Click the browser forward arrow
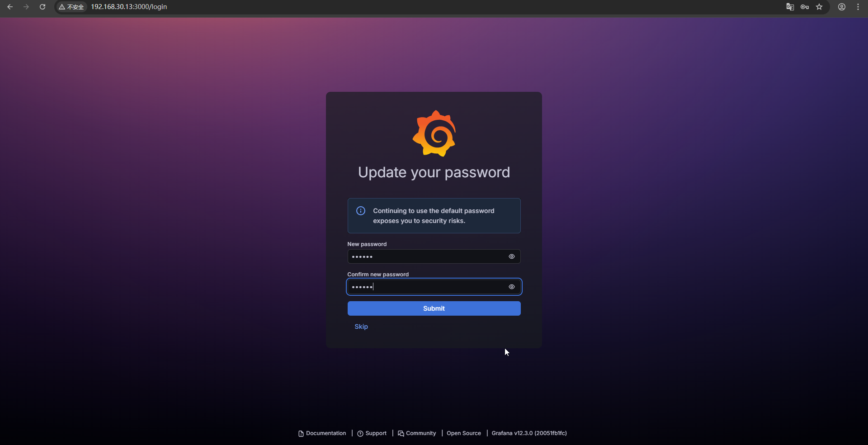This screenshot has width=868, height=445. tap(26, 7)
